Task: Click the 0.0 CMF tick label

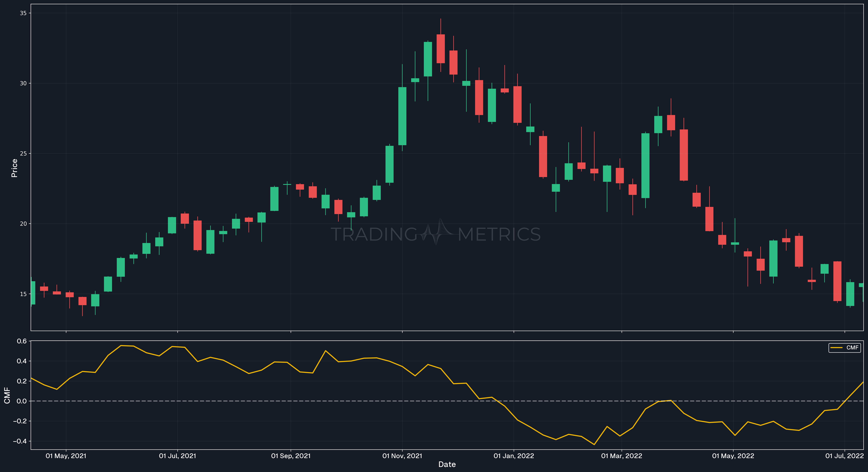Action: click(22, 401)
